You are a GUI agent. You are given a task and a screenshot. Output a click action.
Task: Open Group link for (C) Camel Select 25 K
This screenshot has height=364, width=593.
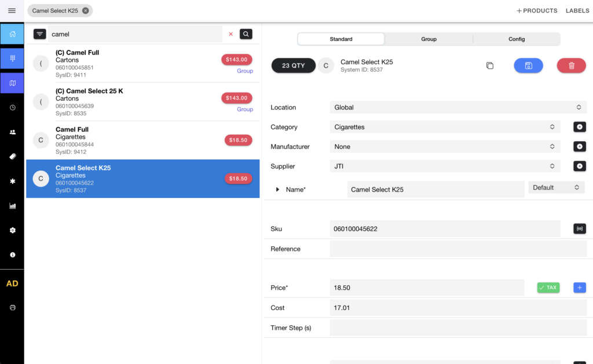(x=245, y=109)
